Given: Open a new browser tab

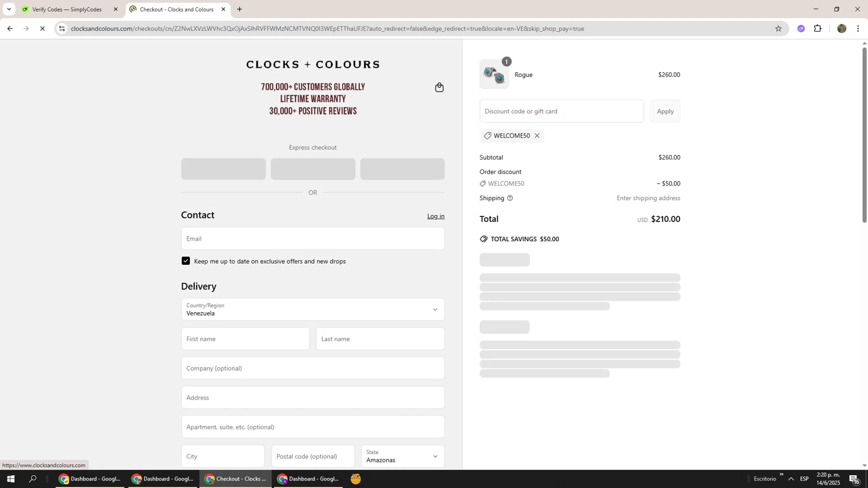Looking at the screenshot, I should coord(240,9).
